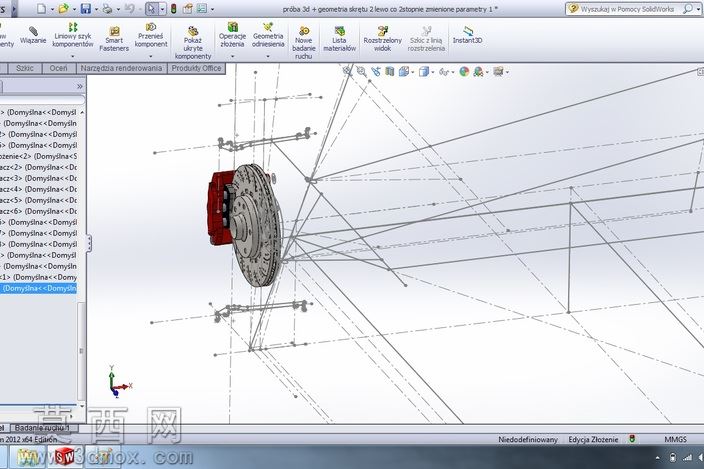Image resolution: width=704 pixels, height=469 pixels.
Task: Select the highlighted blue tree row
Action: [x=38, y=288]
